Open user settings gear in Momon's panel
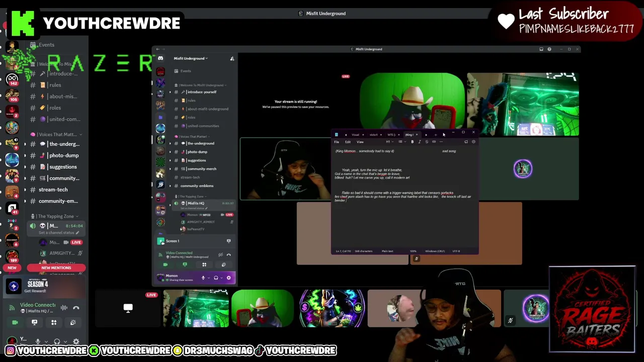The width and height of the screenshot is (644, 362). [x=228, y=278]
